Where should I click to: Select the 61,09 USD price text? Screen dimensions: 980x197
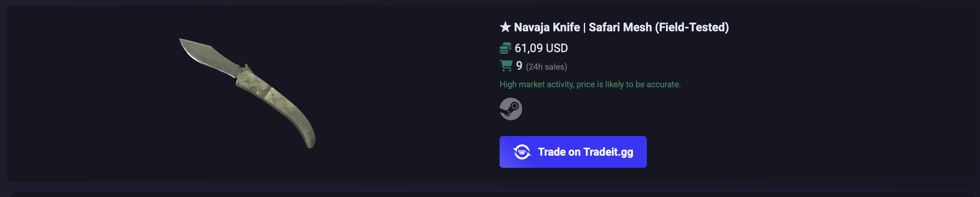[x=541, y=48]
